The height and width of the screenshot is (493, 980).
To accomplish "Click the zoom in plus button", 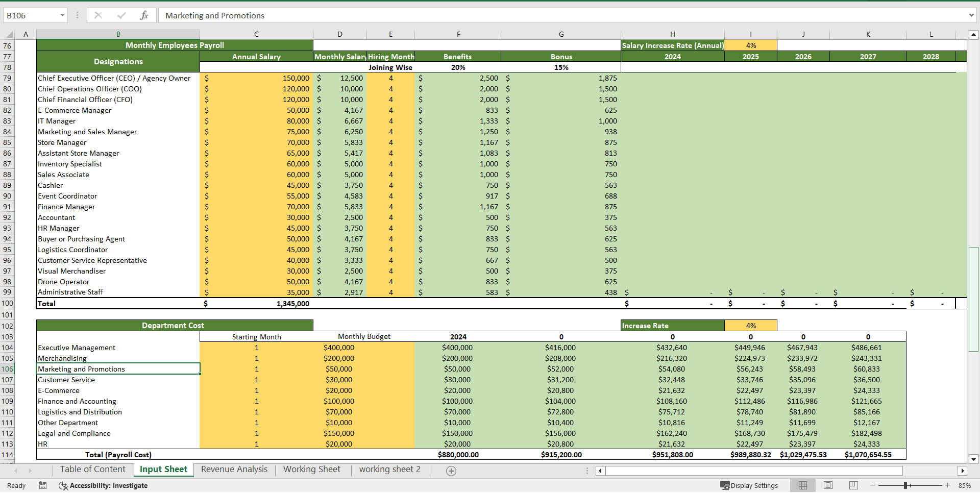I will coord(947,485).
